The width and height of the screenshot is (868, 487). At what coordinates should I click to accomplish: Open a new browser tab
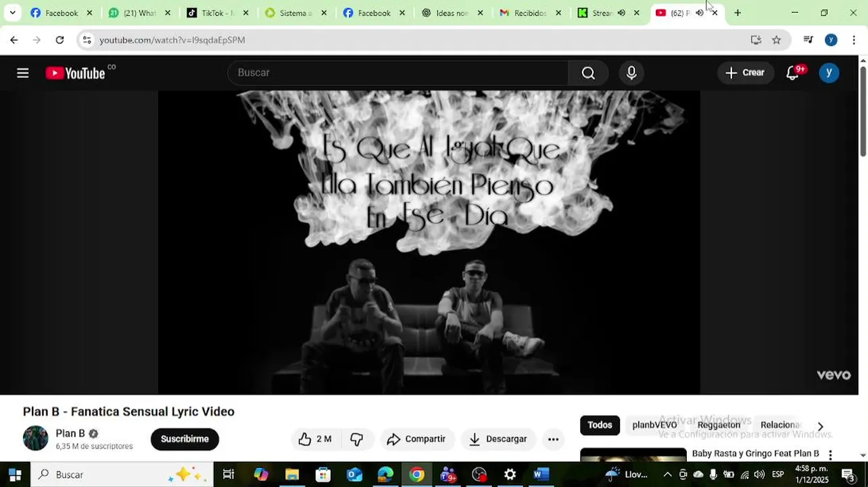coord(738,13)
